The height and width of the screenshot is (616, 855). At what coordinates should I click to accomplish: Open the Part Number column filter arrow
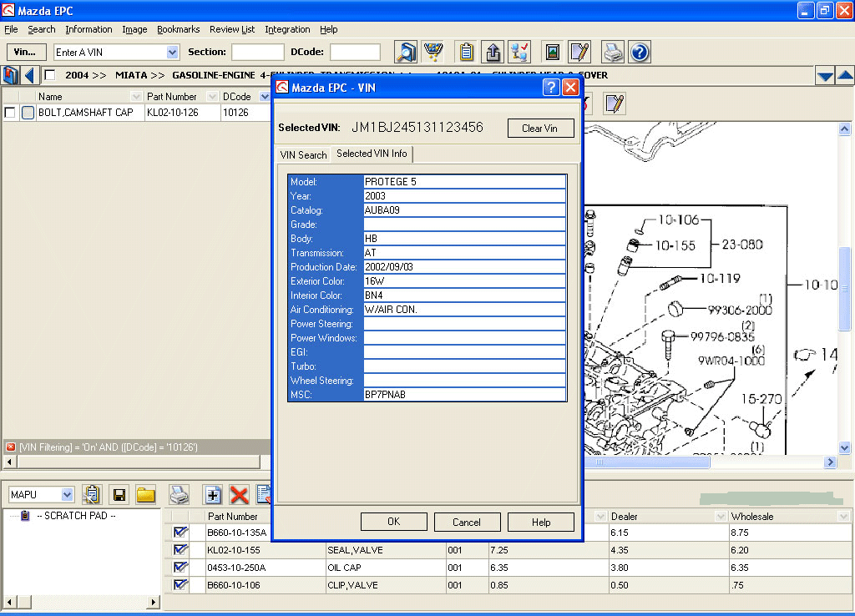[x=213, y=97]
